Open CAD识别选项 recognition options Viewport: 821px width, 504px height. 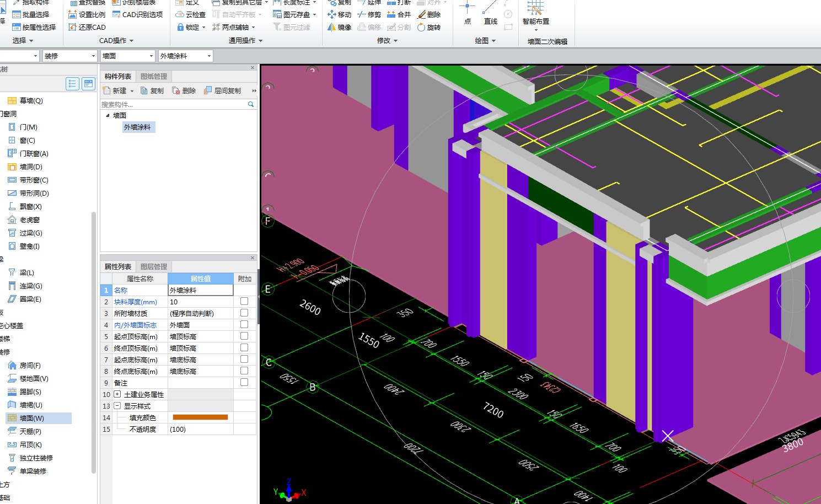[137, 15]
